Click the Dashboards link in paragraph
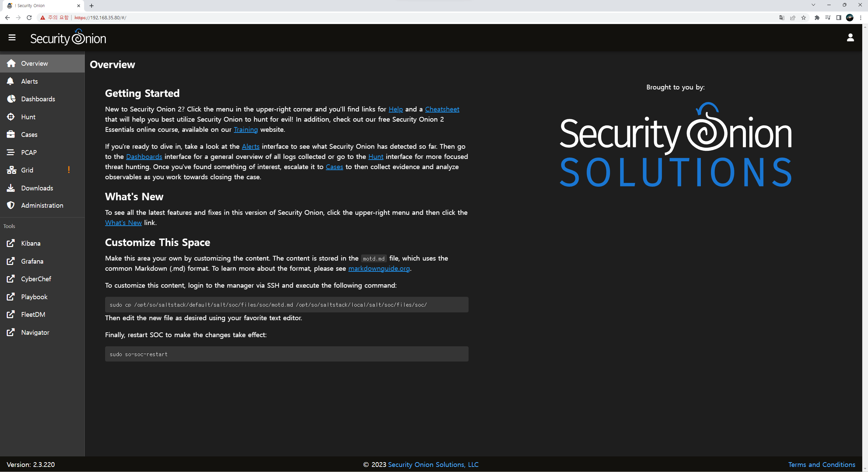868x472 pixels. coord(144,157)
